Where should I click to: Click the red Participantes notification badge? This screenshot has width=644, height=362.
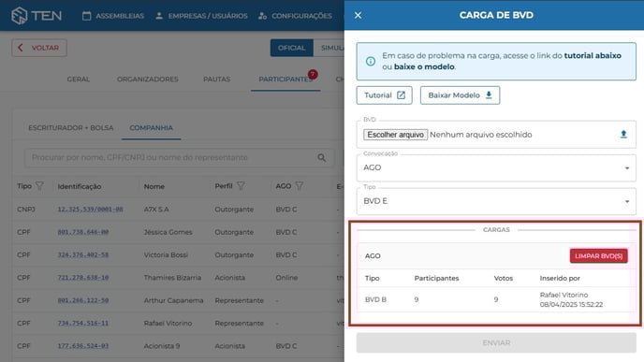[x=313, y=74]
